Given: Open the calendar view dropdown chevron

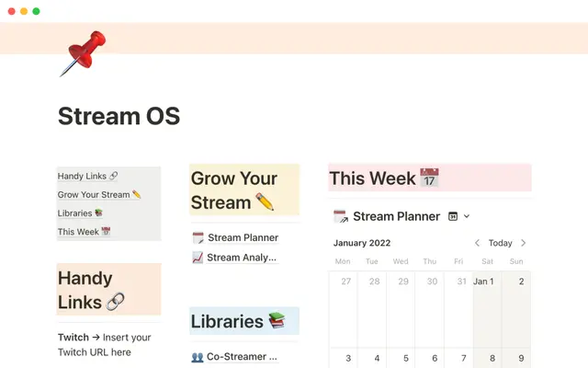Looking at the screenshot, I should coord(467,217).
